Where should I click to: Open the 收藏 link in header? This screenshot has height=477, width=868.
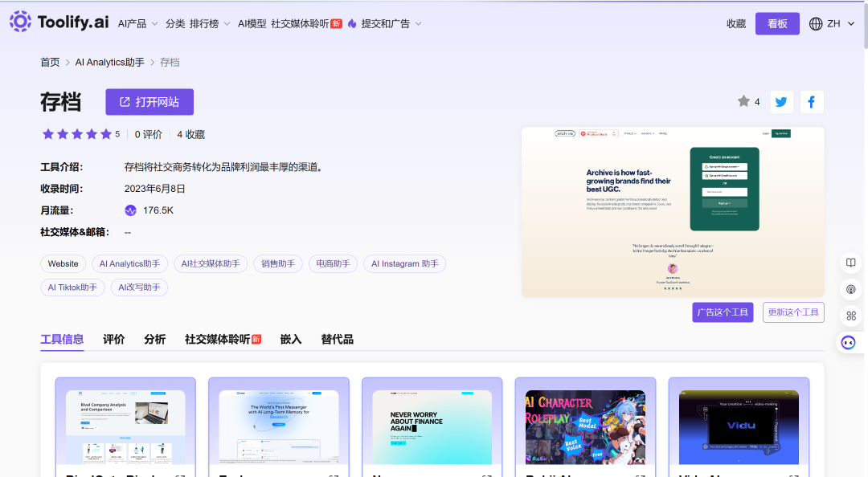point(736,24)
